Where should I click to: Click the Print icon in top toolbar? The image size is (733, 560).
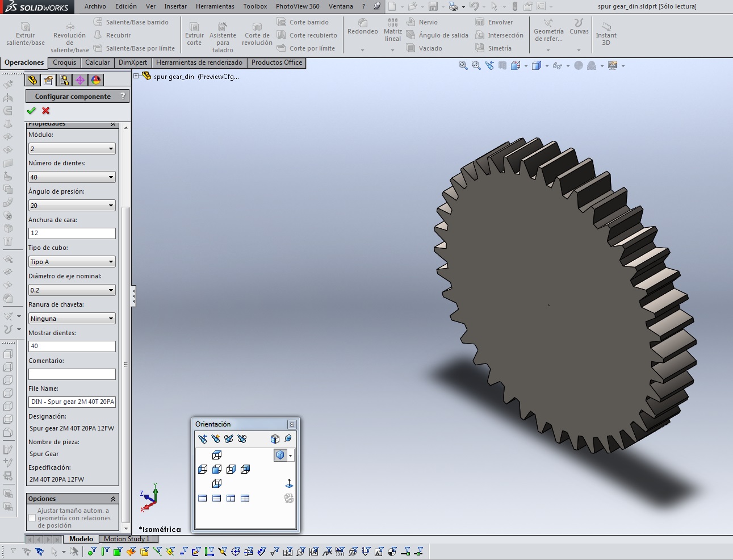(453, 6)
